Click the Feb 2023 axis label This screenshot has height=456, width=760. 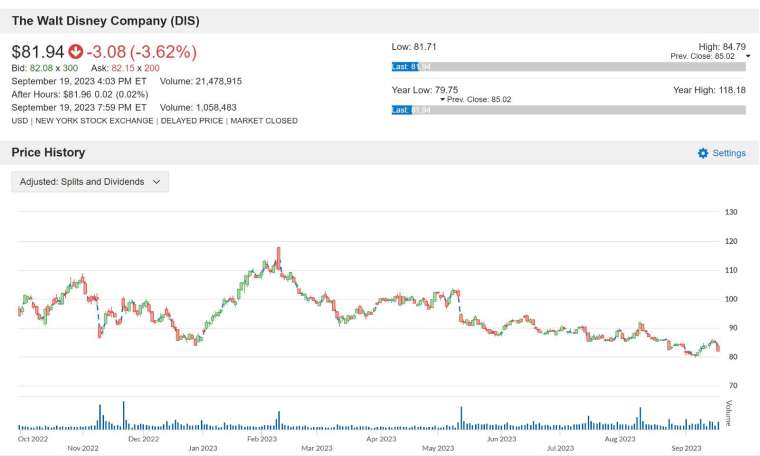point(262,439)
